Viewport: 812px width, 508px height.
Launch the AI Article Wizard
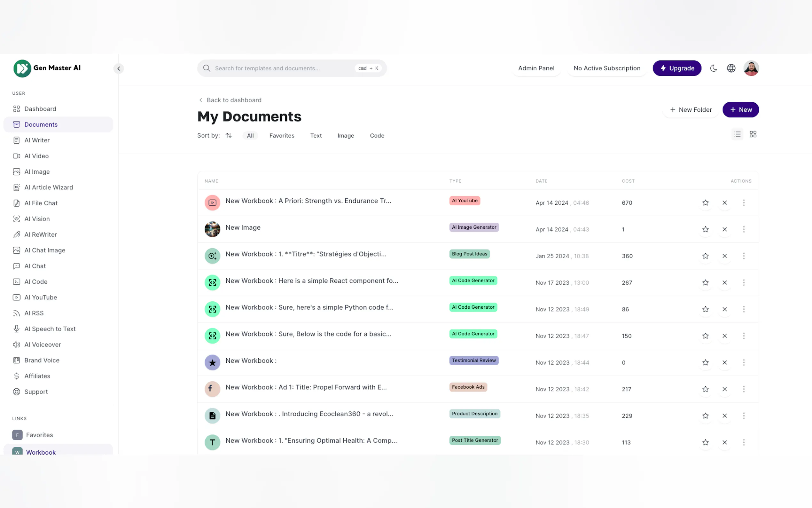(x=48, y=187)
